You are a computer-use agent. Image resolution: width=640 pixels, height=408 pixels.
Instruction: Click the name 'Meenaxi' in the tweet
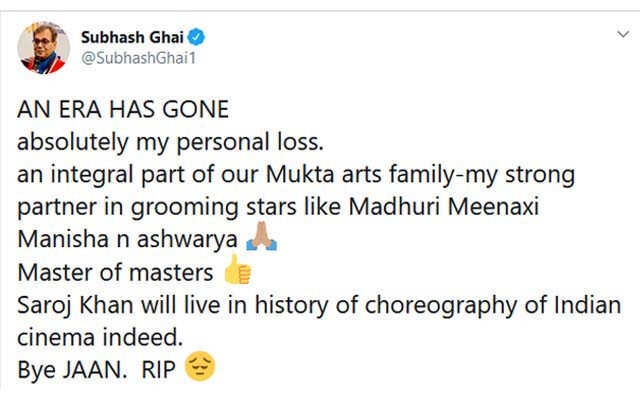493,206
